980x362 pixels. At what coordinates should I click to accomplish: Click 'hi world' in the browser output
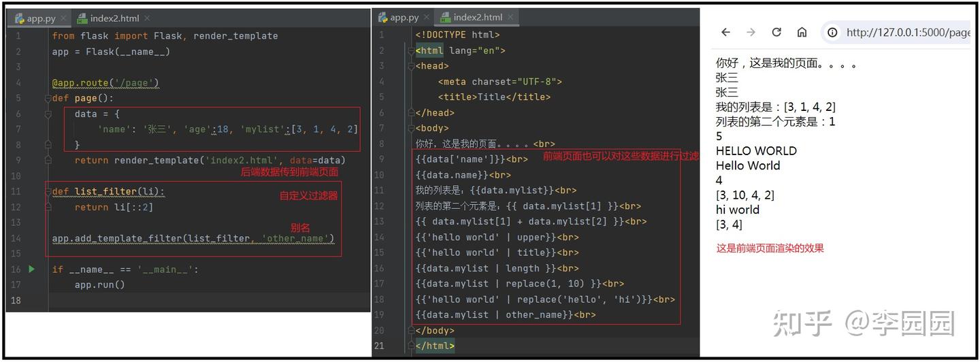pos(738,210)
